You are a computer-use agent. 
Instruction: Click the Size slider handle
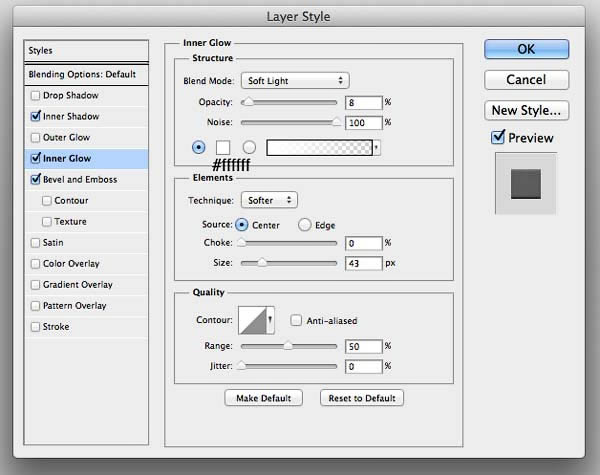(x=262, y=263)
